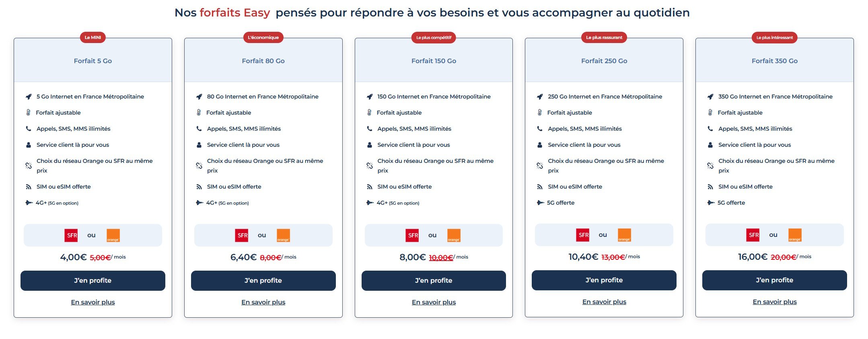The image size is (868, 339).
Task: Click the phone icon beside 'Appels, SMS, MMS illimités'
Action: tap(28, 128)
